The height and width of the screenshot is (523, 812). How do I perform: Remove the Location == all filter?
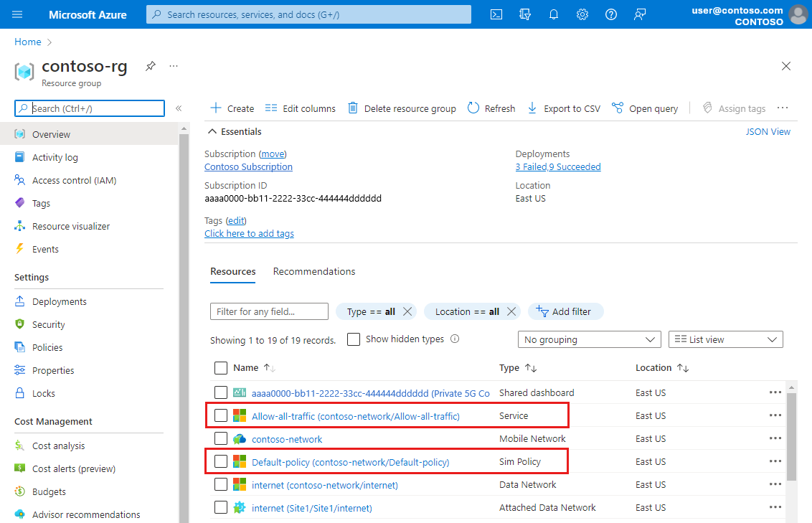pyautogui.click(x=511, y=312)
